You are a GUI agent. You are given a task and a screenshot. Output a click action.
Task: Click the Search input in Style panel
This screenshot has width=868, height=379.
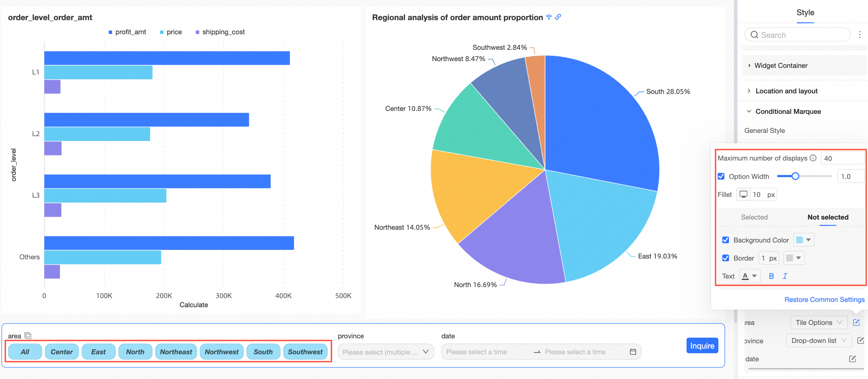click(798, 35)
